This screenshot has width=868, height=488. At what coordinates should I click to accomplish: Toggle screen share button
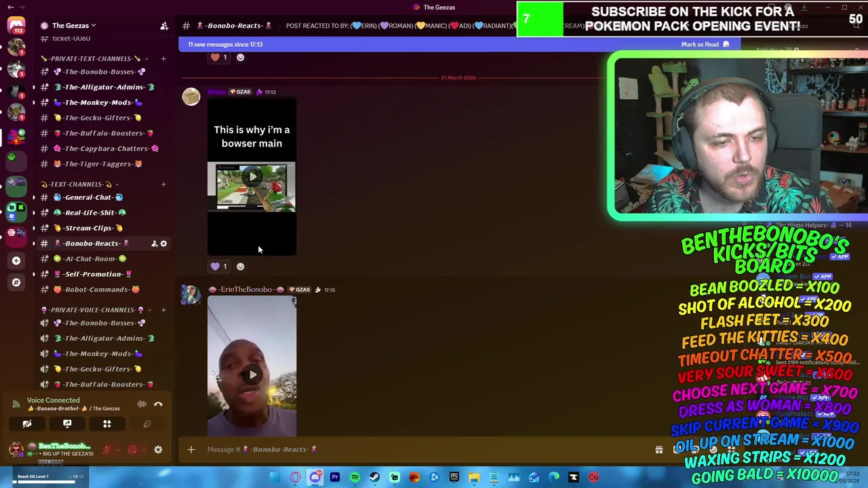point(67,424)
